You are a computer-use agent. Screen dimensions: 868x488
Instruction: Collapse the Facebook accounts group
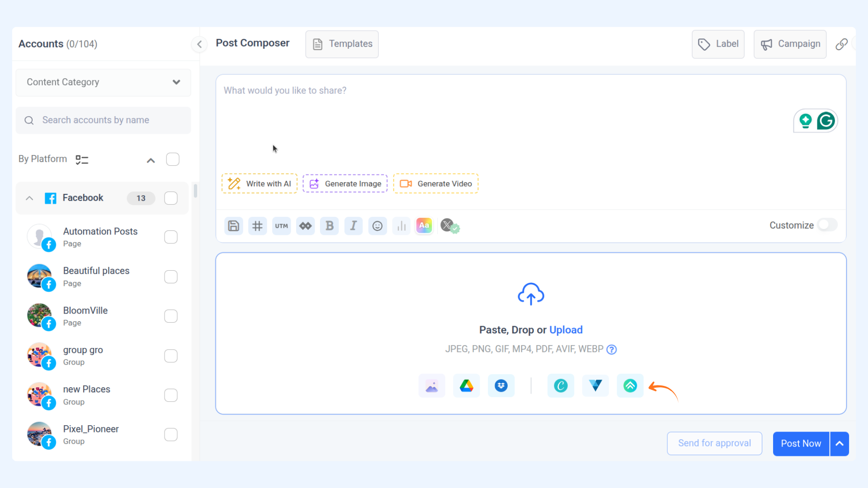coord(29,198)
